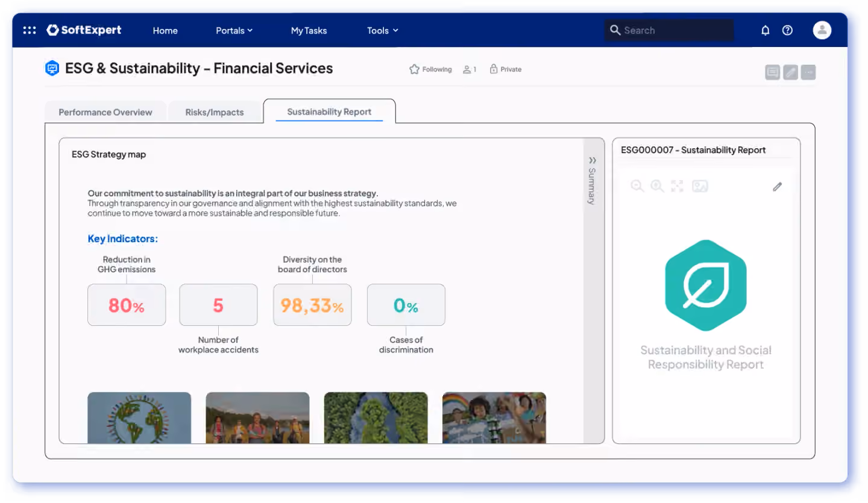The height and width of the screenshot is (503, 868).
Task: Zoom in the Sustainability Report preview
Action: click(x=657, y=186)
